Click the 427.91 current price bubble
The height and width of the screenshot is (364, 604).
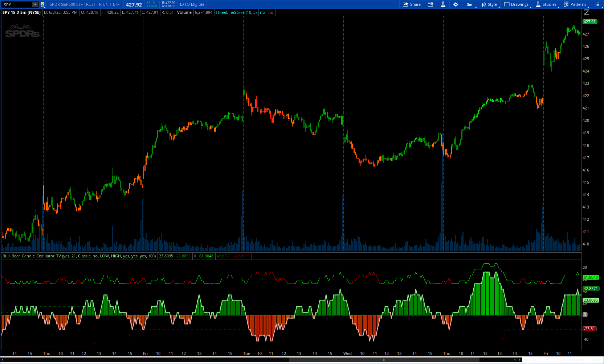590,22
